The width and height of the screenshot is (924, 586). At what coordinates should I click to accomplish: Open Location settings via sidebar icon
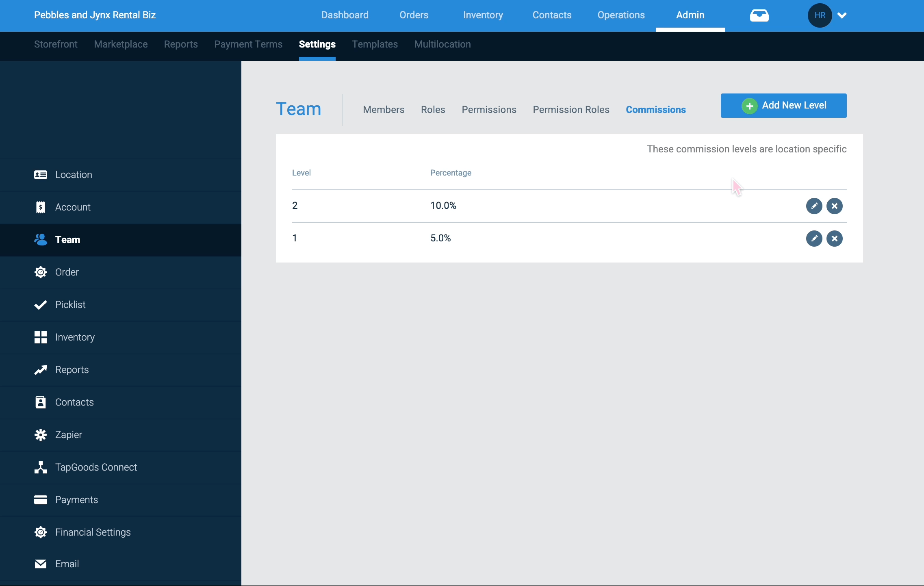[x=41, y=174]
